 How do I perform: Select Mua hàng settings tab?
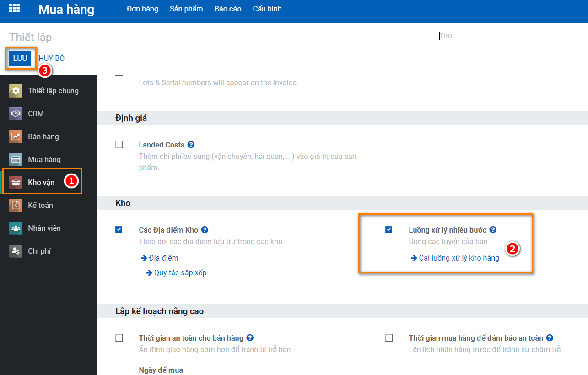tap(49, 159)
